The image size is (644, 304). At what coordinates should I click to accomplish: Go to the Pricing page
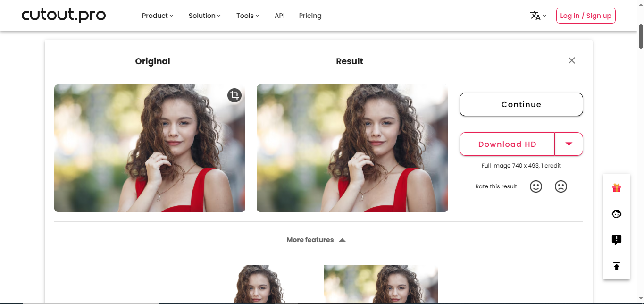click(x=310, y=15)
